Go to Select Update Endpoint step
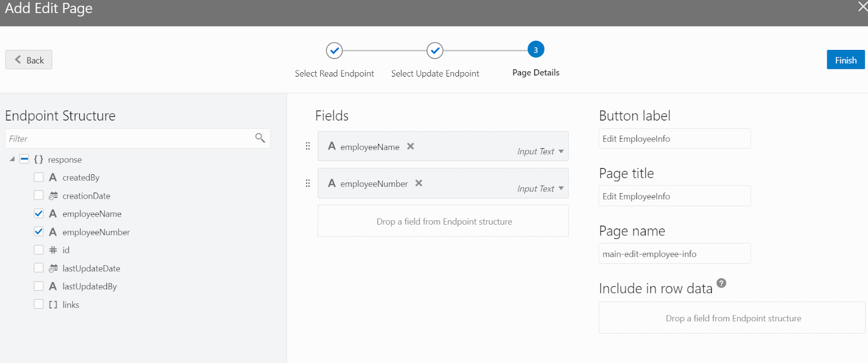868x363 pixels. point(435,51)
